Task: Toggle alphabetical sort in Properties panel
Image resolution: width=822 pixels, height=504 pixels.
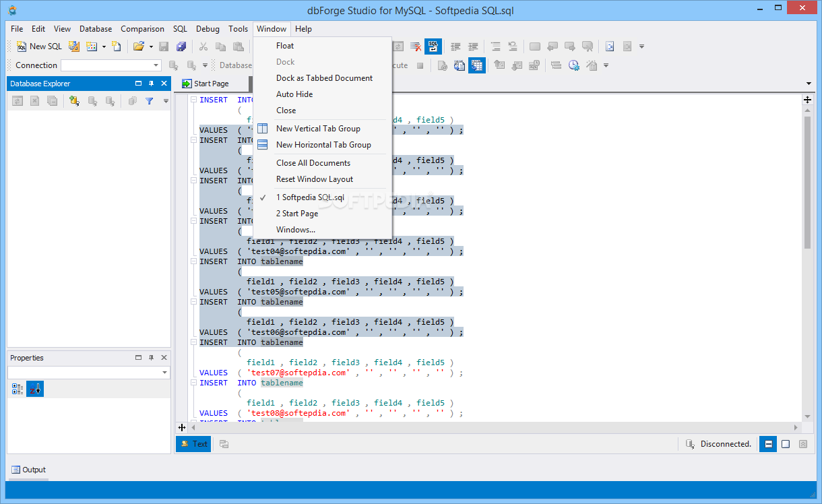Action: pyautogui.click(x=35, y=389)
